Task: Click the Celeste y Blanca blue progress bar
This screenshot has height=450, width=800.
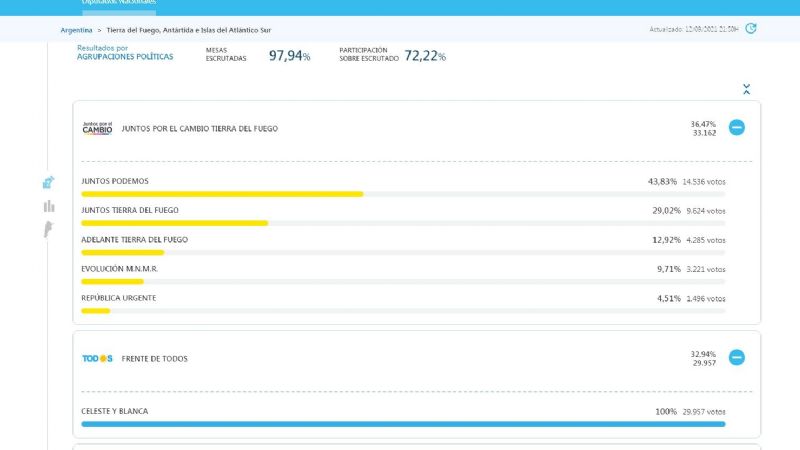Action: tap(403, 424)
